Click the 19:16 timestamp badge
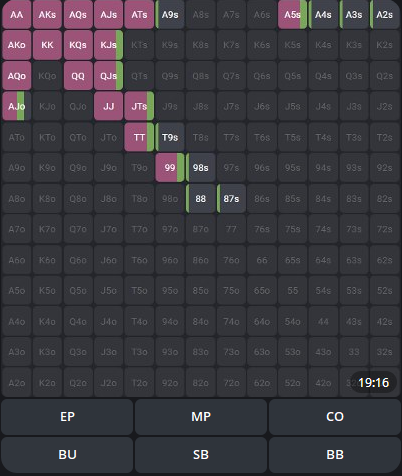402x476 pixels. tap(374, 382)
